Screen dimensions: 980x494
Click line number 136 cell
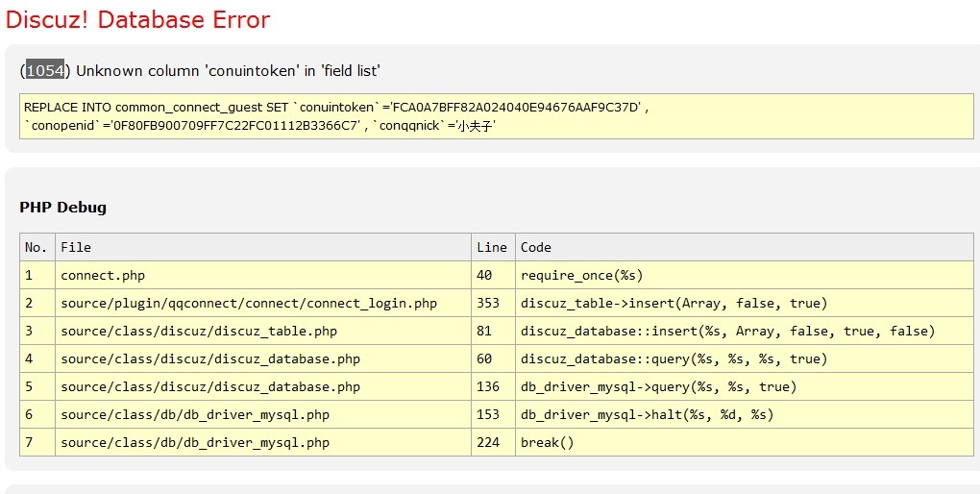point(488,386)
